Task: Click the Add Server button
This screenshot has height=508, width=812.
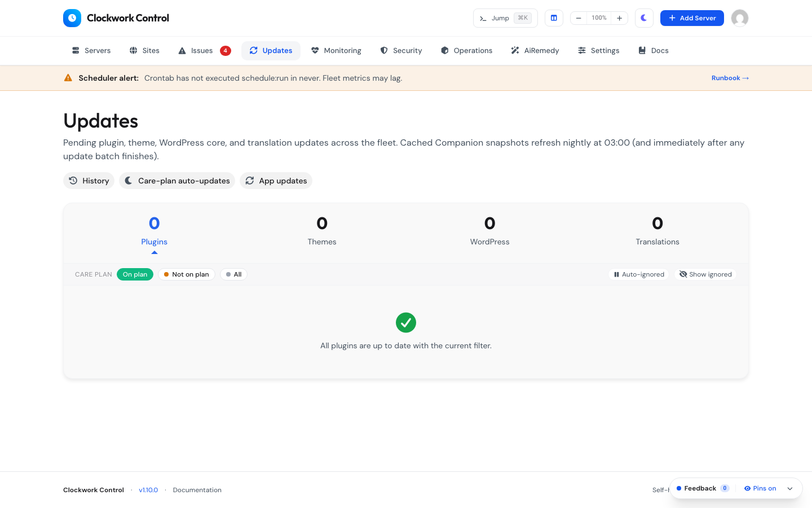Action: (x=692, y=18)
